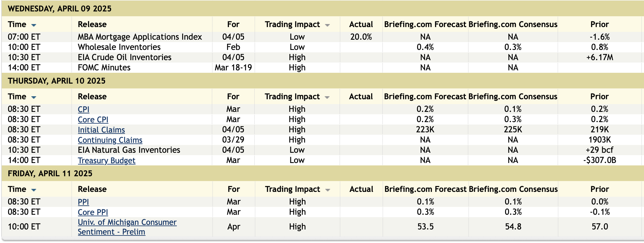Sort Thursday table by Time arrow
This screenshot has width=644, height=243.
[x=34, y=97]
